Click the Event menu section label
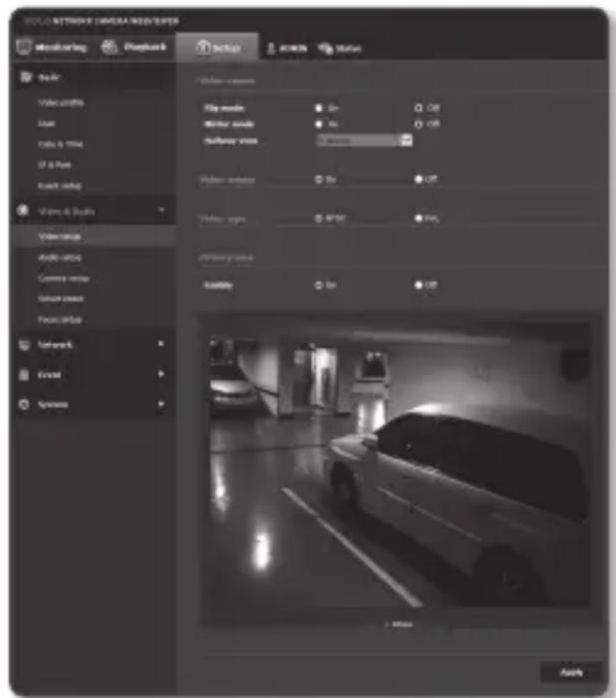The height and width of the screenshot is (698, 616). click(49, 374)
